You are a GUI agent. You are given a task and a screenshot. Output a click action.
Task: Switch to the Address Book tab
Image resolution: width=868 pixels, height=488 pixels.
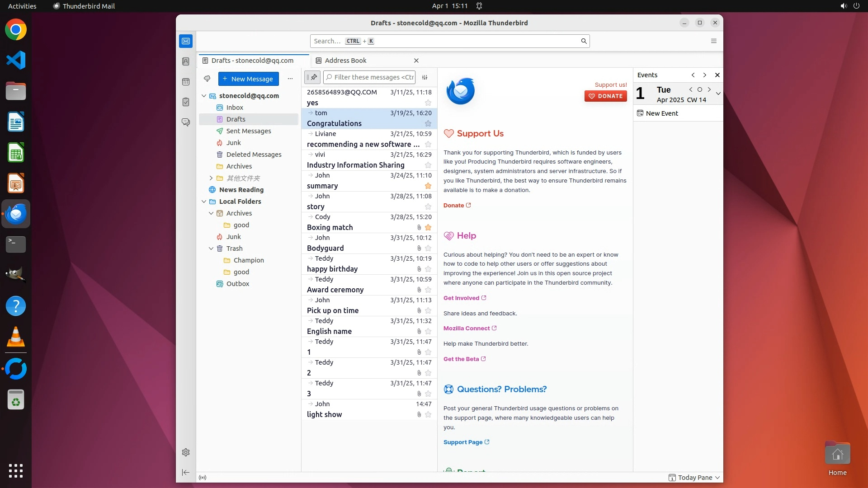click(x=345, y=61)
